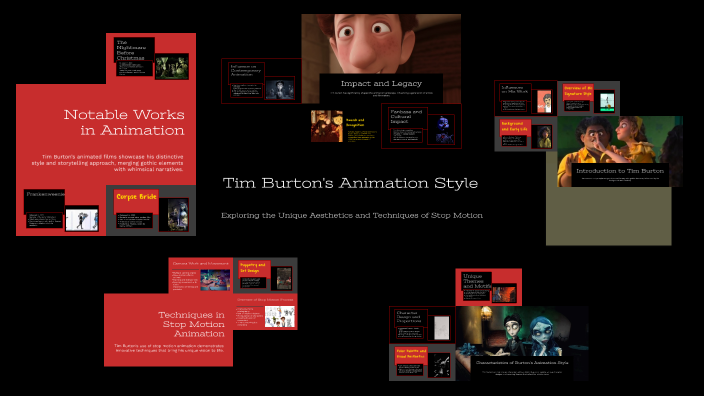The height and width of the screenshot is (396, 704).
Task: Open "Character Design and Proportions" subtopic title
Action: pyautogui.click(x=409, y=317)
